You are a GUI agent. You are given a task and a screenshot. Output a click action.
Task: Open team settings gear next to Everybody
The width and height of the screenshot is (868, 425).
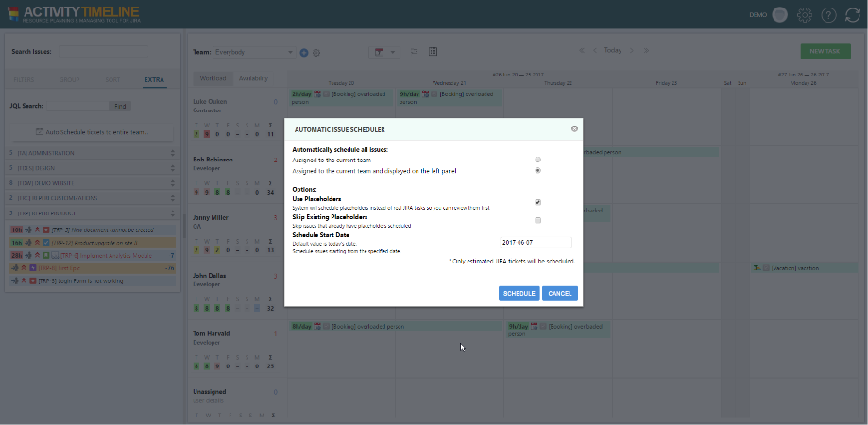point(316,52)
